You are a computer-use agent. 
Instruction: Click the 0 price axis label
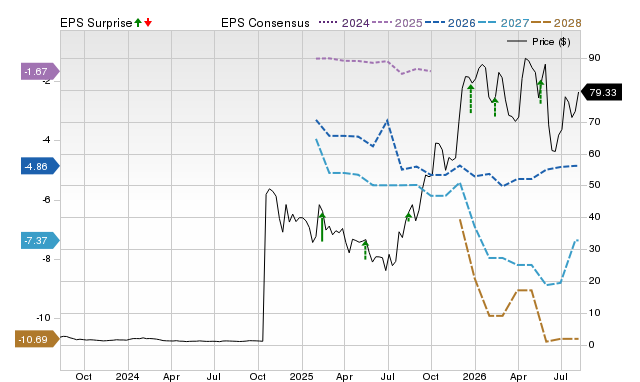591,344
